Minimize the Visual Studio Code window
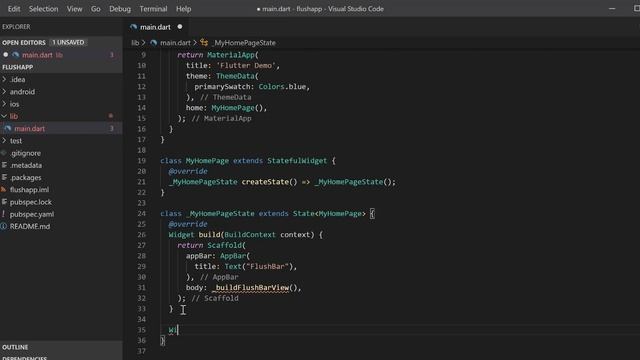The width and height of the screenshot is (640, 360). coord(612,9)
